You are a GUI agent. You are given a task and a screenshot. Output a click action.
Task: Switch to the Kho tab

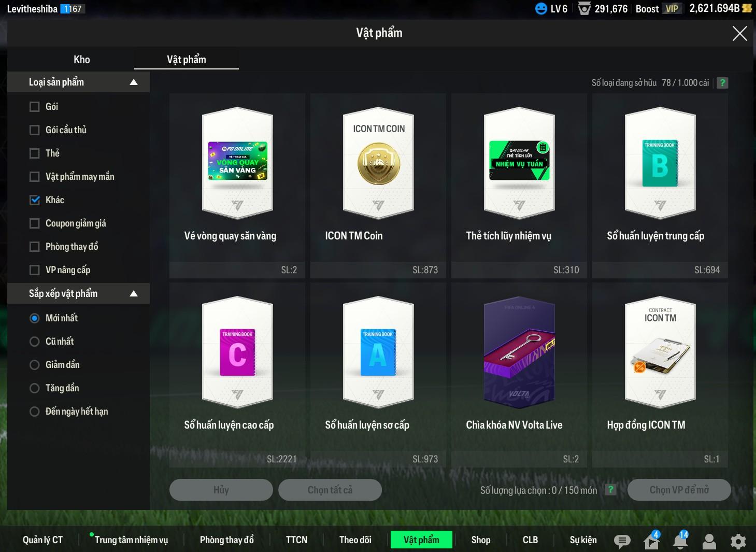82,60
